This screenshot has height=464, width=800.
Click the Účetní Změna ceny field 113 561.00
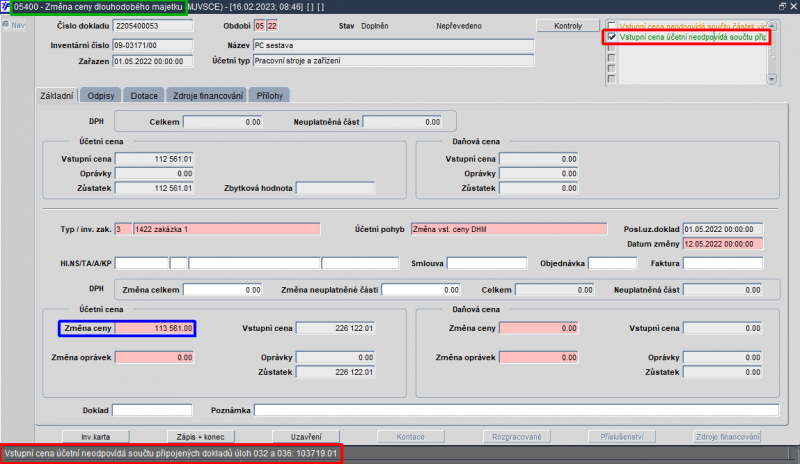[x=155, y=328]
